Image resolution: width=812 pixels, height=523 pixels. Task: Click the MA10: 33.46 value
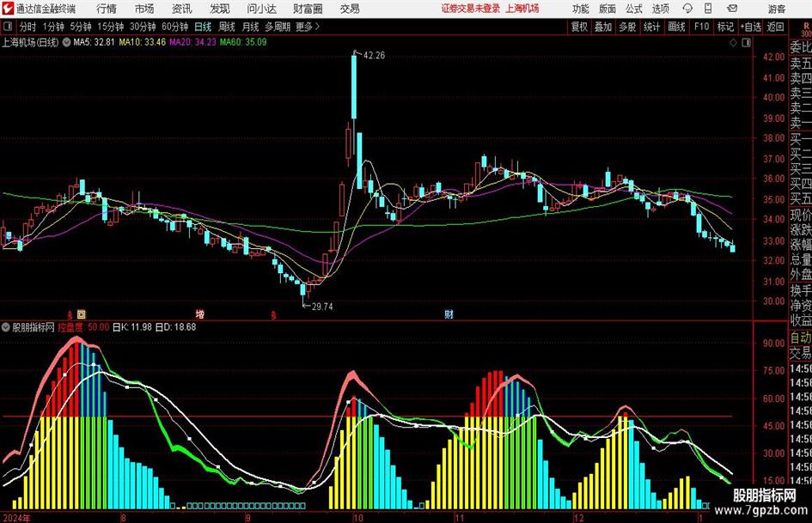[143, 42]
